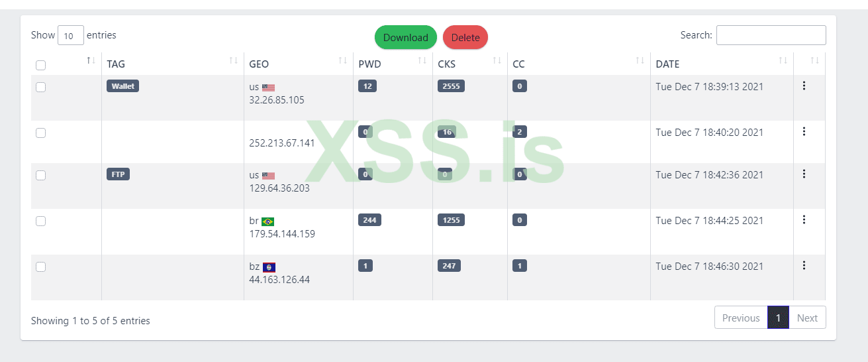Open the three-dot menu for the 252.213.67.141 row
This screenshot has height=362, width=868.
pos(804,131)
